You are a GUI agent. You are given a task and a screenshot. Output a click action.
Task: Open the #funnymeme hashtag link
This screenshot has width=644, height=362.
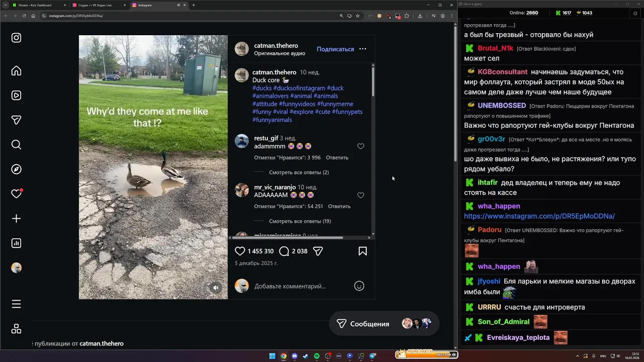click(335, 104)
